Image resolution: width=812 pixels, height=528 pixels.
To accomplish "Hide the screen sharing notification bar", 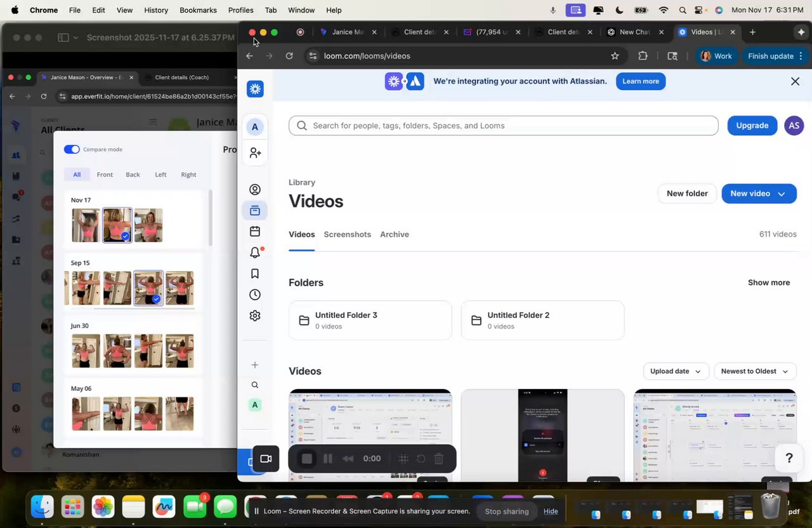I will pos(551,511).
